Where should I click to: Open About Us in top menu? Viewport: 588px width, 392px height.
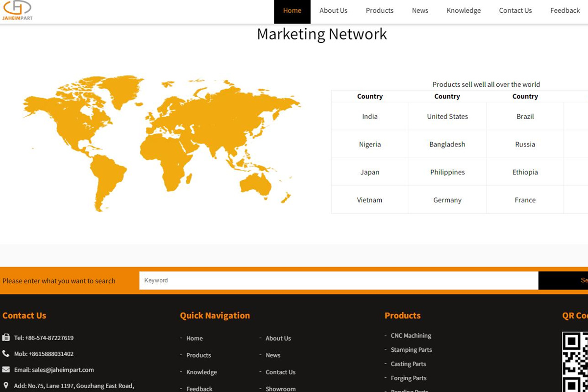click(x=333, y=11)
